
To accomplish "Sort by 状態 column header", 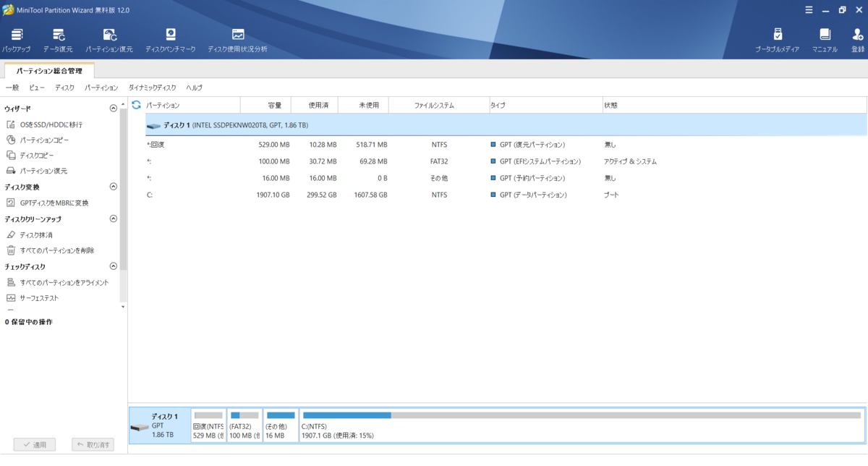I will [x=734, y=105].
